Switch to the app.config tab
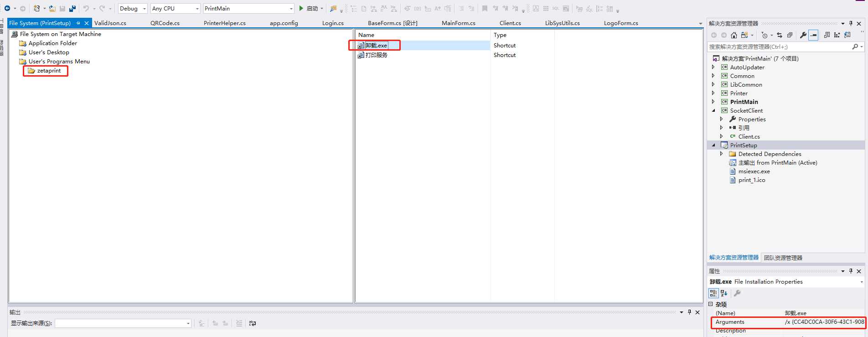Image resolution: width=868 pixels, height=337 pixels. [284, 23]
